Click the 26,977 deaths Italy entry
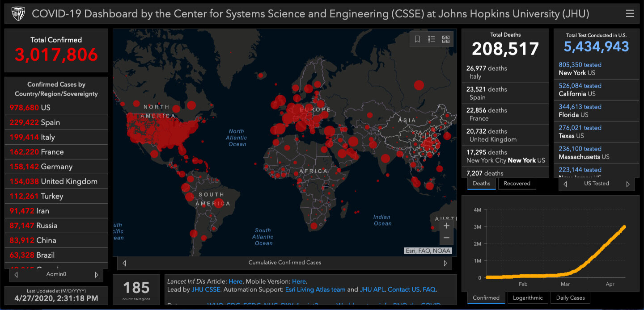 (x=505, y=72)
